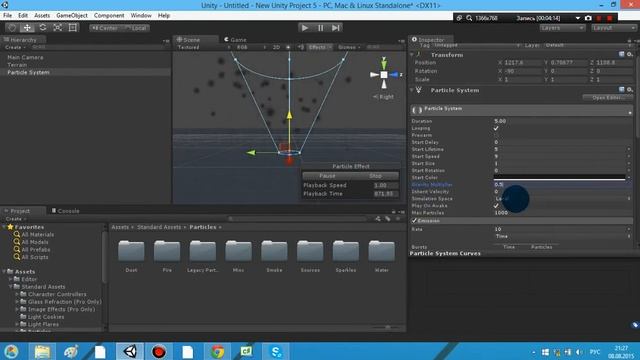The width and height of the screenshot is (640, 360).
Task: Select the Rect transform tool
Action: [73, 28]
